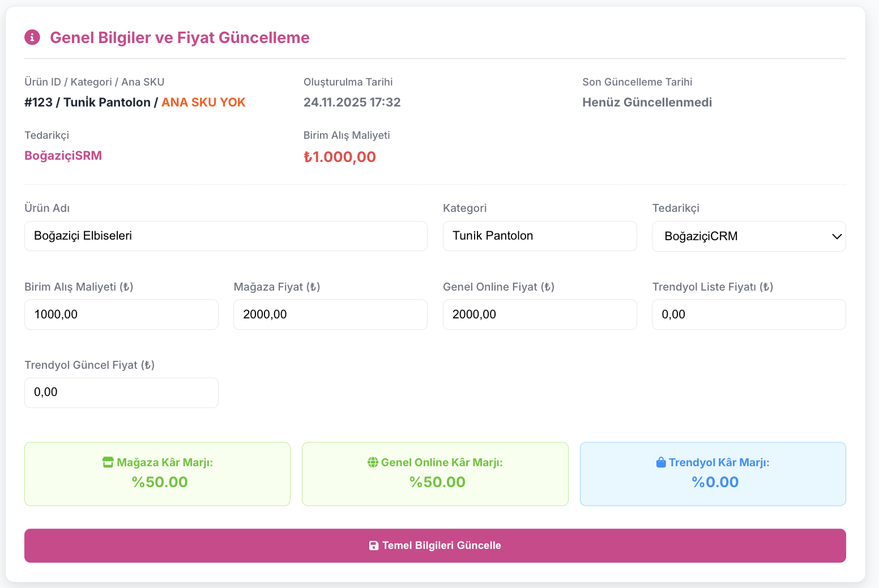Click the Trendyol Güncel Fiyat field

coord(121,393)
